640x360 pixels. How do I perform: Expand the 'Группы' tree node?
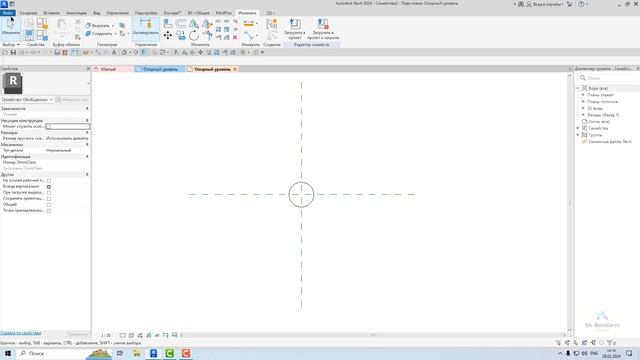tap(578, 135)
